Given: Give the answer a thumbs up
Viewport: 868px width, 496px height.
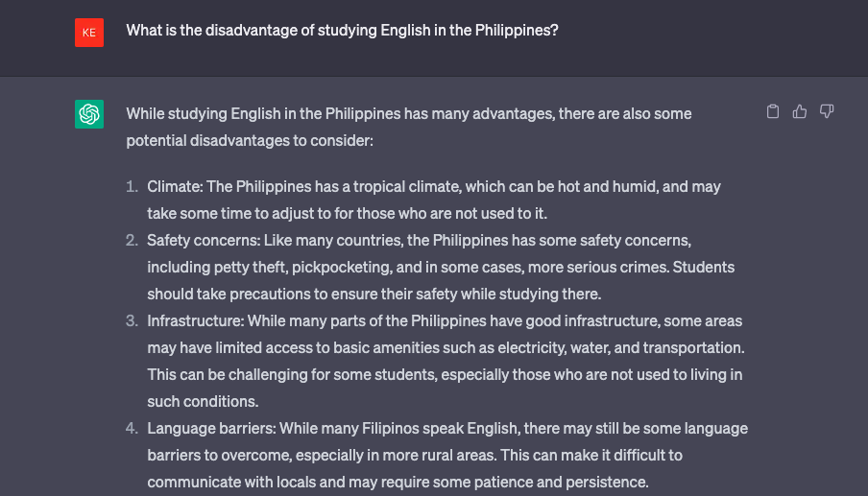Looking at the screenshot, I should pyautogui.click(x=800, y=111).
